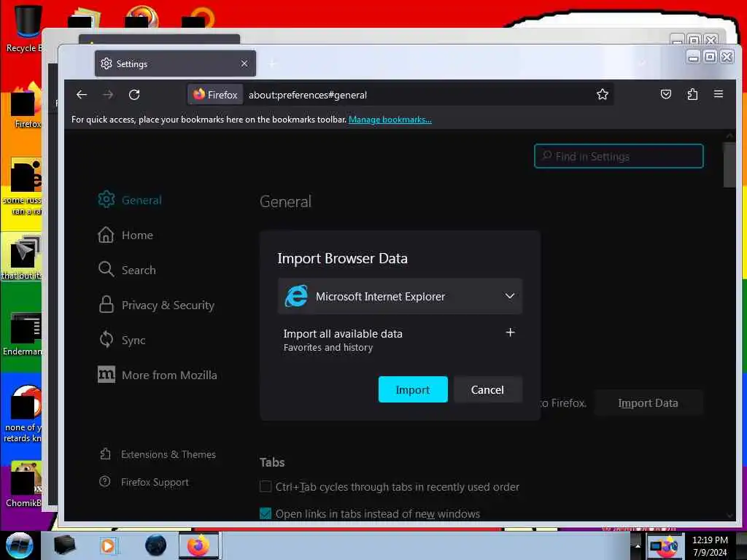
Task: Click the Firefox taskbar button
Action: pos(198,545)
